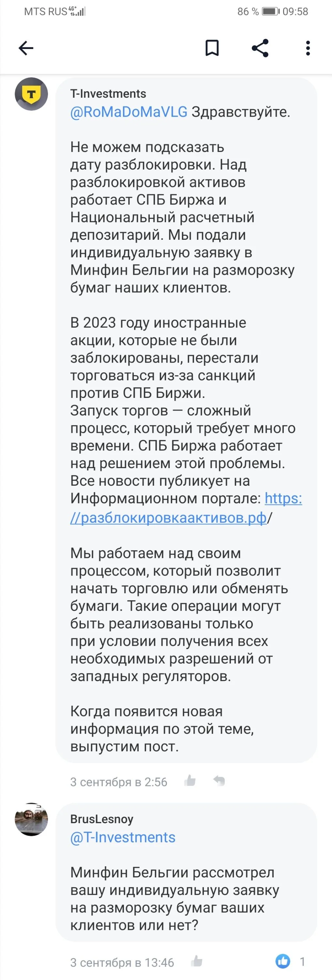Open the share icon in top bar
The width and height of the screenshot is (332, 980).
pyautogui.click(x=260, y=48)
